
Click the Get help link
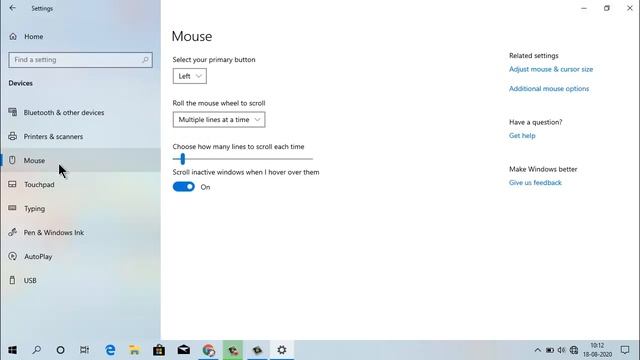point(522,136)
